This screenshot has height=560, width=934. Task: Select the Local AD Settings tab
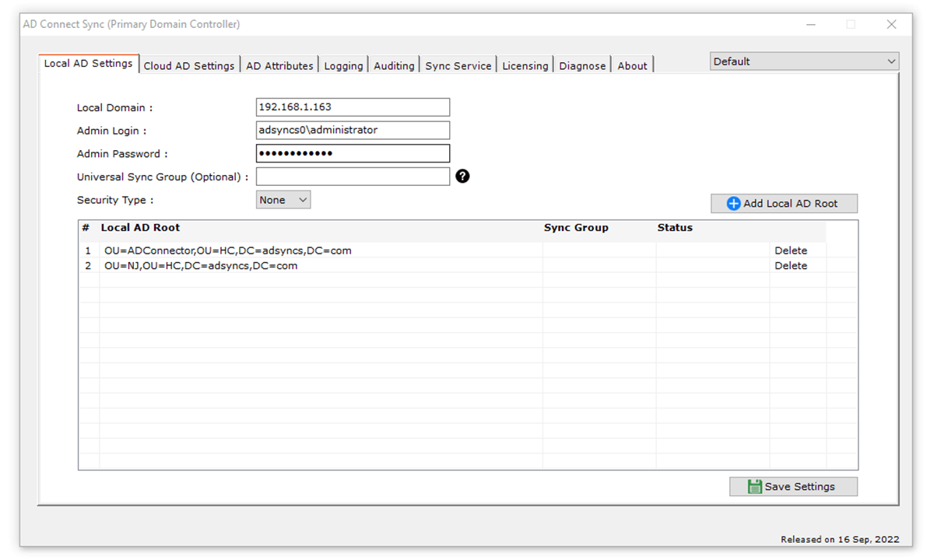point(88,64)
